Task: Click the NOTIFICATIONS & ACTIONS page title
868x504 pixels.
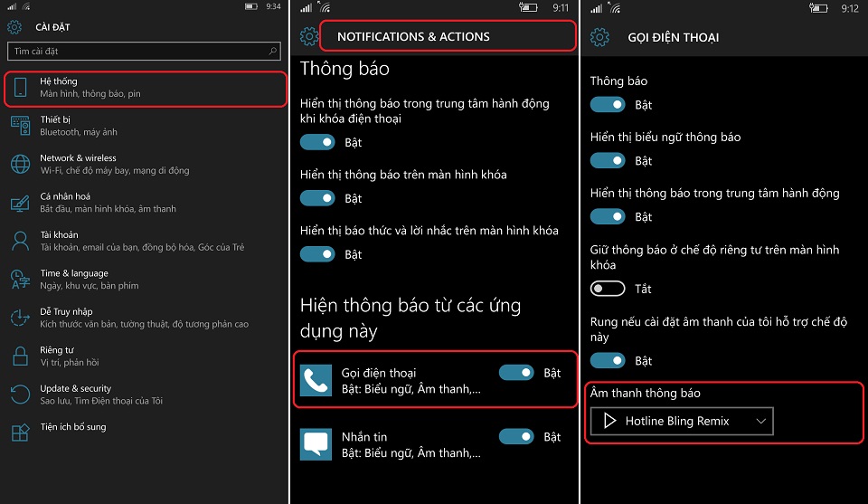Action: (413, 36)
